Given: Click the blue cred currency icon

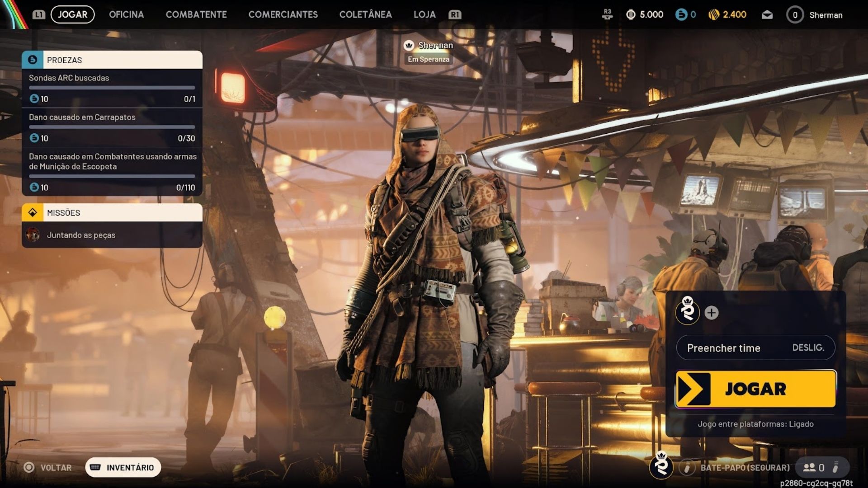Looking at the screenshot, I should (681, 15).
